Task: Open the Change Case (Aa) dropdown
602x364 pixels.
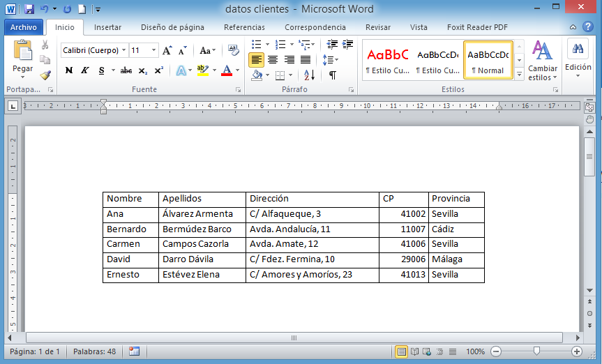Action: pos(208,50)
